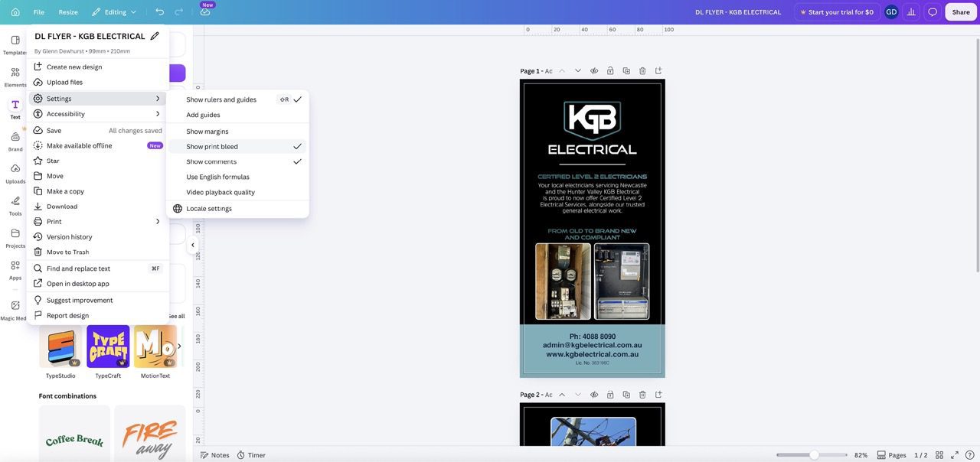Open the comments speech bubble icon

point(933,12)
